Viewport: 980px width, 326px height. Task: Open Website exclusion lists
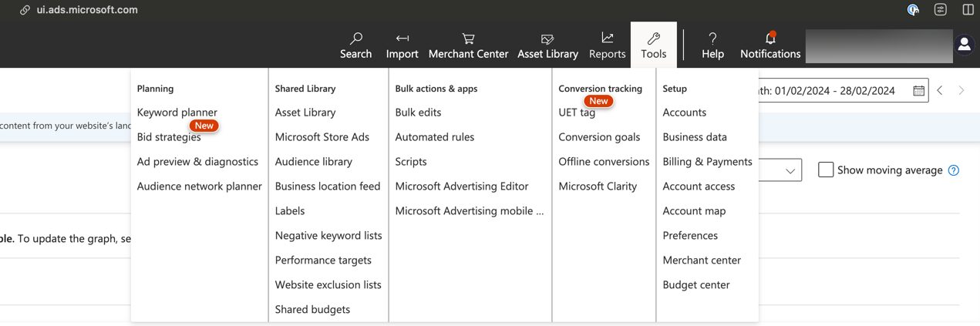328,285
